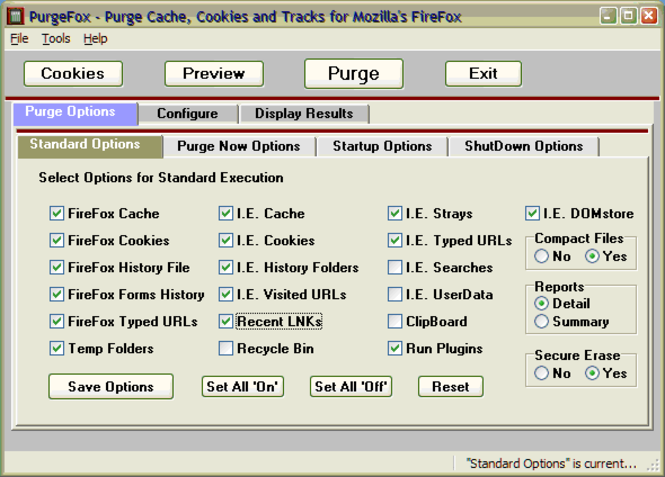Choose Summary reports option
This screenshot has height=477, width=665.
pos(541,321)
